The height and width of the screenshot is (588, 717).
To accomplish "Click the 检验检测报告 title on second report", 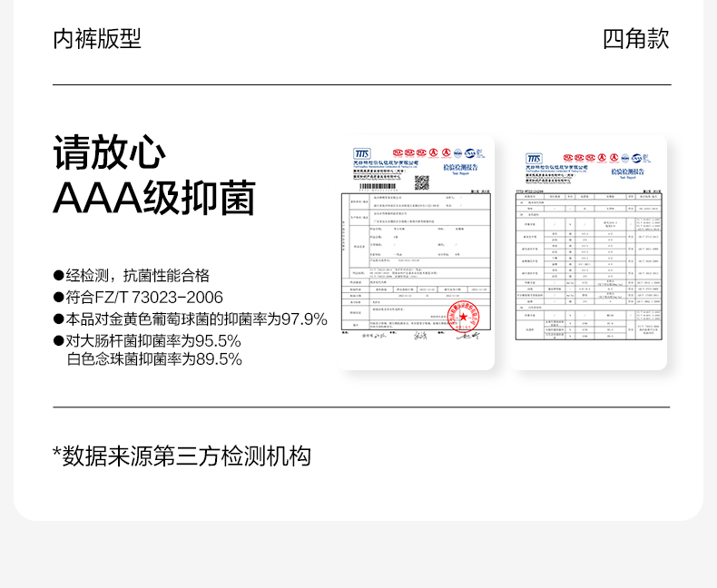I will (x=628, y=171).
